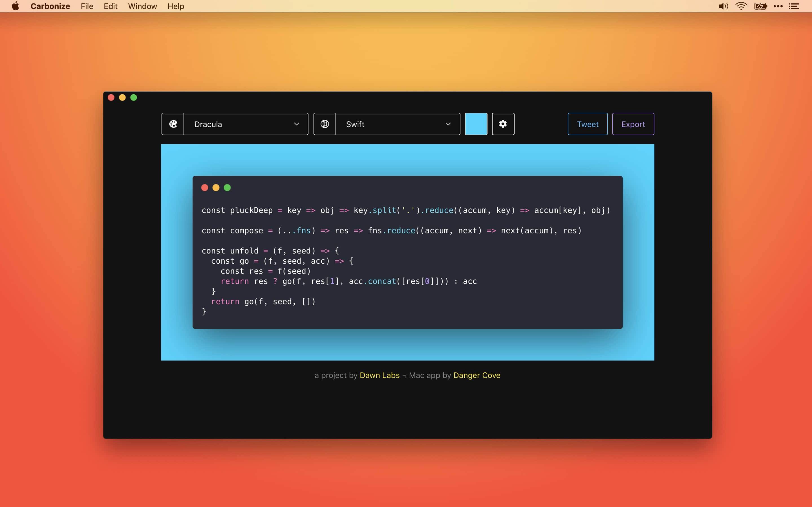Open the notification center list icon
812x507 pixels.
[x=794, y=6]
